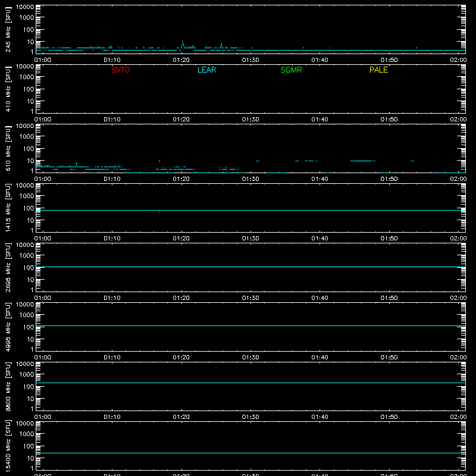Click the small spike near 01:17 in 1415 MHz panel
Viewport: 476px width, 476px height.
coord(159,212)
